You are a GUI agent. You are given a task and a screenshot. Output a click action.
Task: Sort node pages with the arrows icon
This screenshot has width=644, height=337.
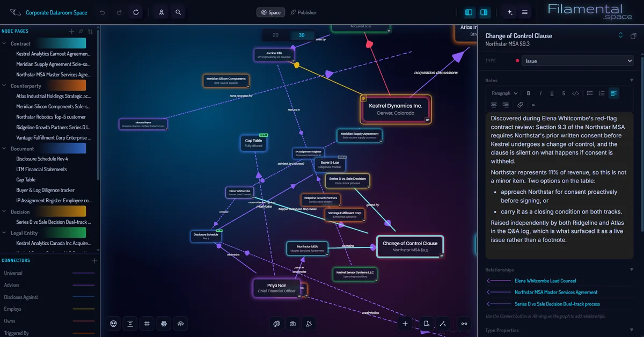point(90,31)
